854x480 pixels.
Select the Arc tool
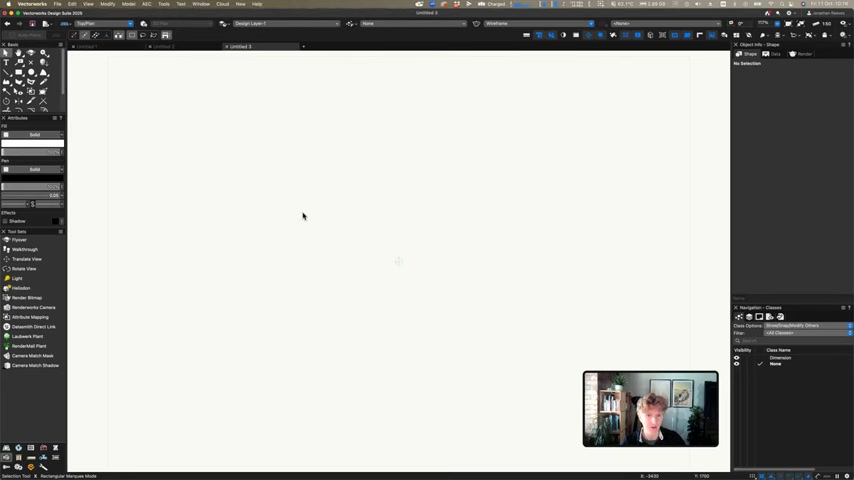point(44,72)
